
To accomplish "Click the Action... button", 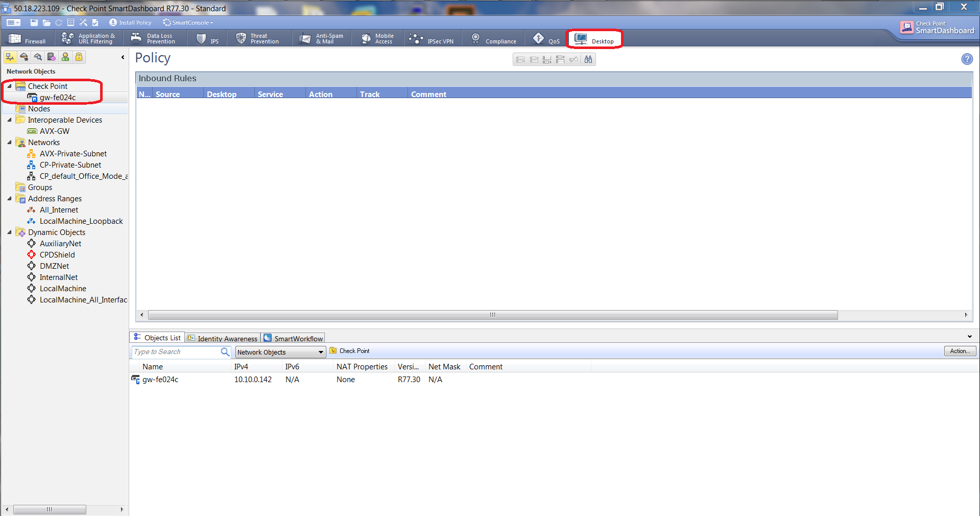I will [x=960, y=351].
